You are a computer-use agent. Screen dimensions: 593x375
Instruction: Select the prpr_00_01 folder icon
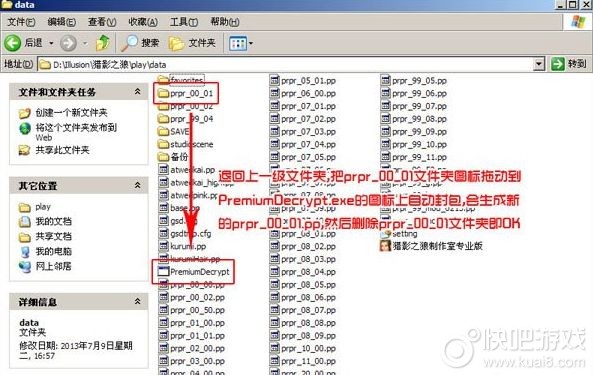(x=163, y=93)
